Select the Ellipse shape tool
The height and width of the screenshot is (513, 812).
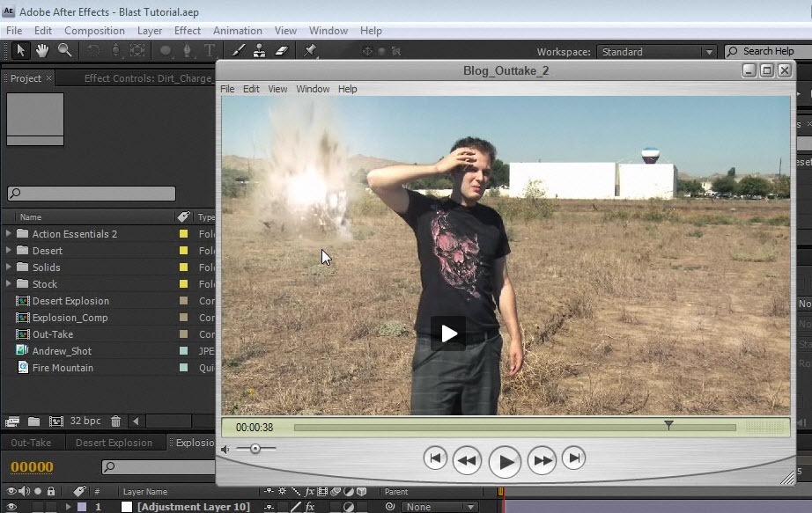coord(166,51)
